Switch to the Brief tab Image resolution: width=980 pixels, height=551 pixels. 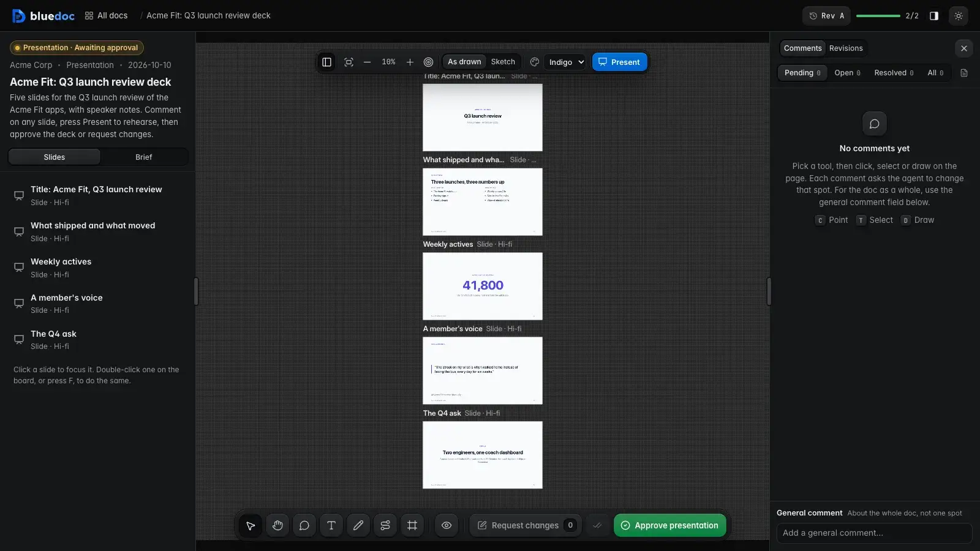pyautogui.click(x=143, y=157)
